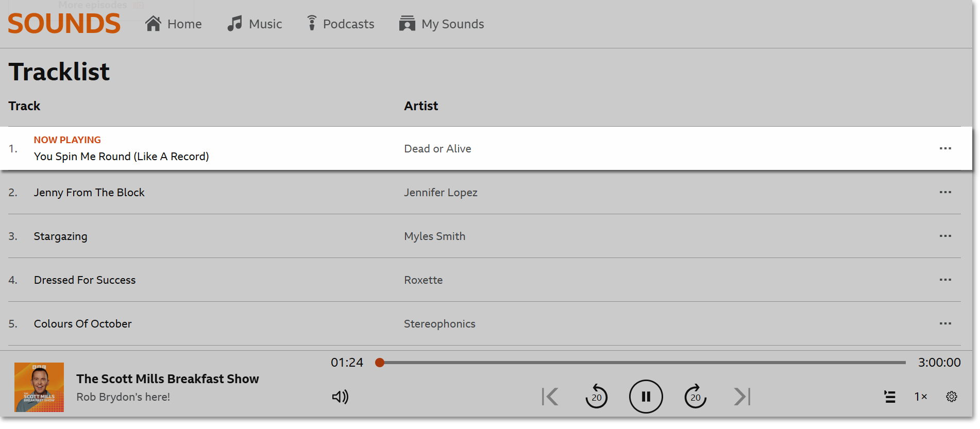Mute audio with the speaker icon
980x429 pixels.
coord(340,397)
